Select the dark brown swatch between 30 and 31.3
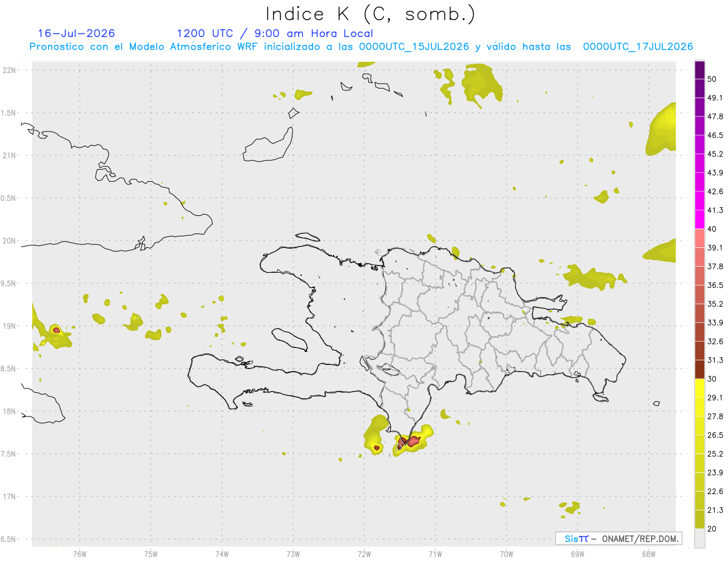This screenshot has height=562, width=728. coord(699,369)
